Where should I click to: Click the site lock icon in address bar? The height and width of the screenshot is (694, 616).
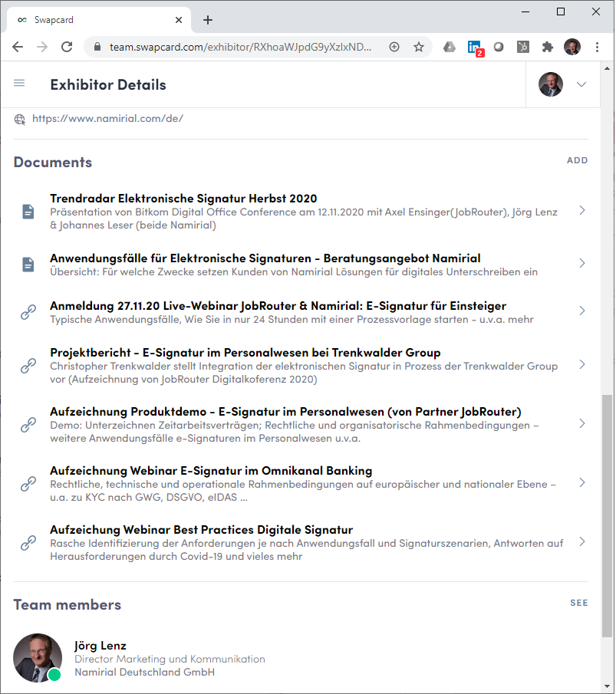click(97, 47)
